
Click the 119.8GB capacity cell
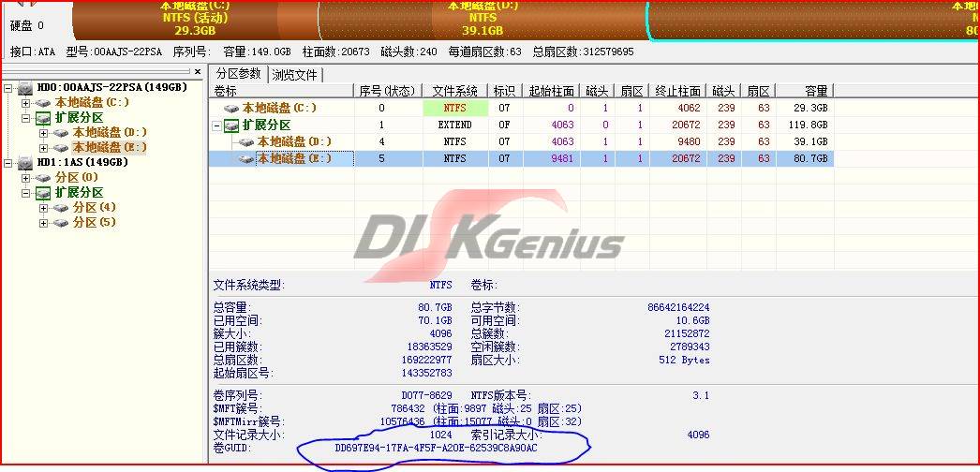(x=809, y=125)
